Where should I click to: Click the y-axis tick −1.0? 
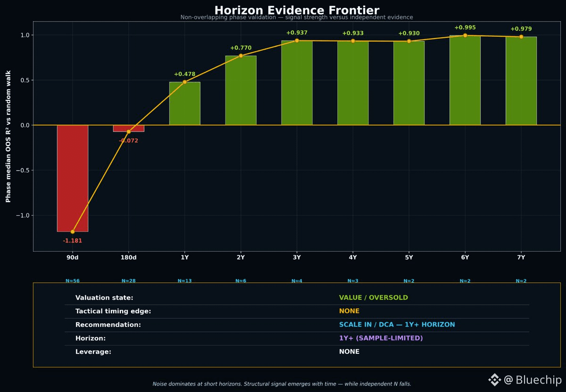point(23,215)
